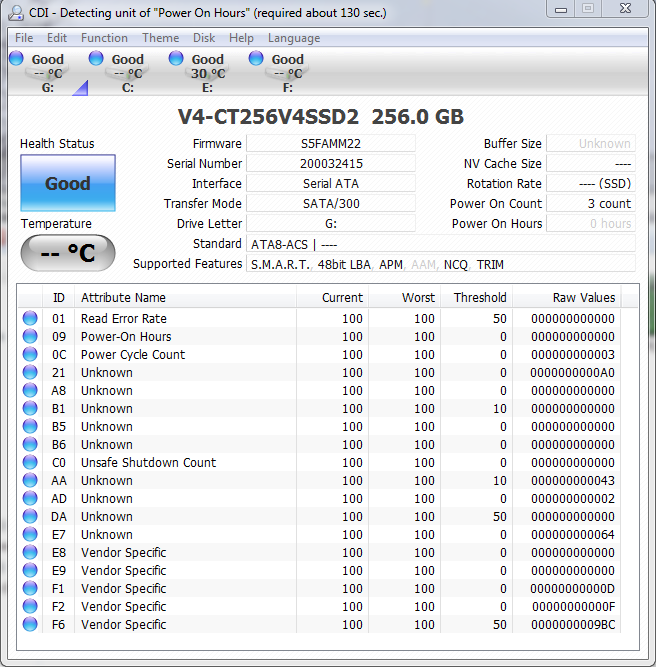Click the temperature display button
Viewport: 656px width, 667px height.
tap(68, 253)
